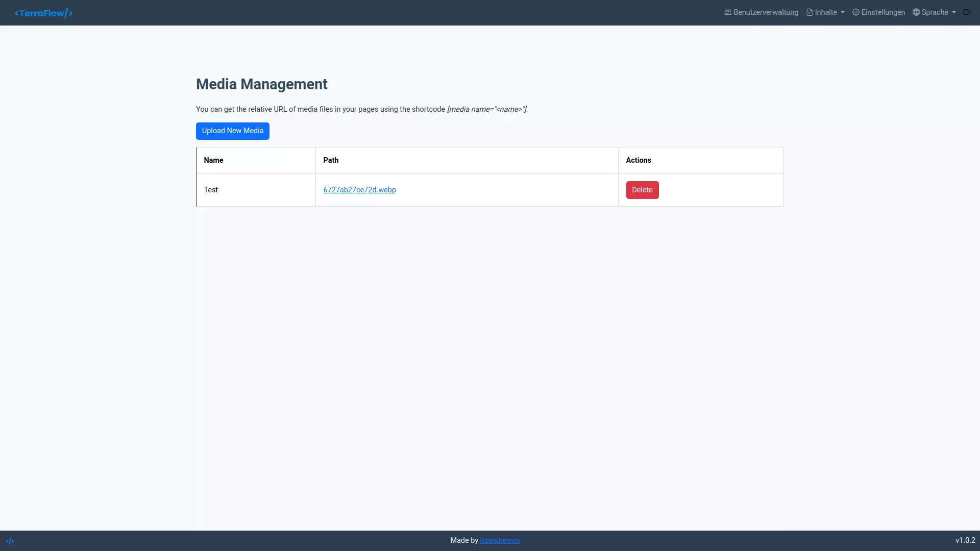Expand the Sprache language dropdown
Screen dimensions: 980x551
(x=934, y=12)
